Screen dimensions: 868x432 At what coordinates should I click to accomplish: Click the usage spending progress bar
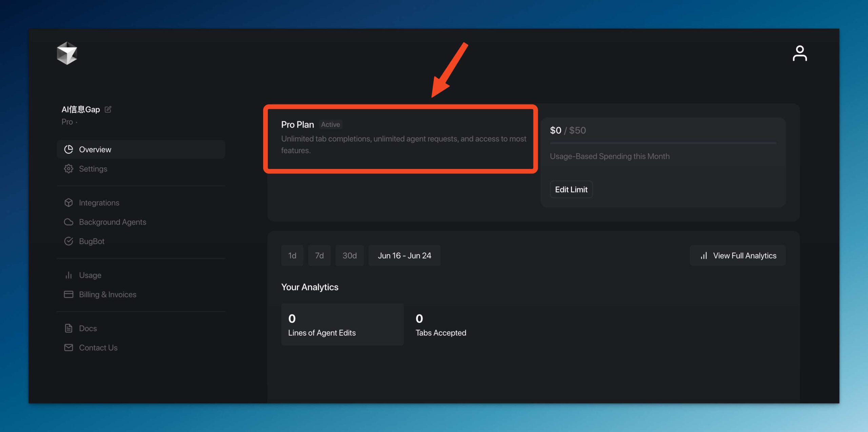click(663, 143)
